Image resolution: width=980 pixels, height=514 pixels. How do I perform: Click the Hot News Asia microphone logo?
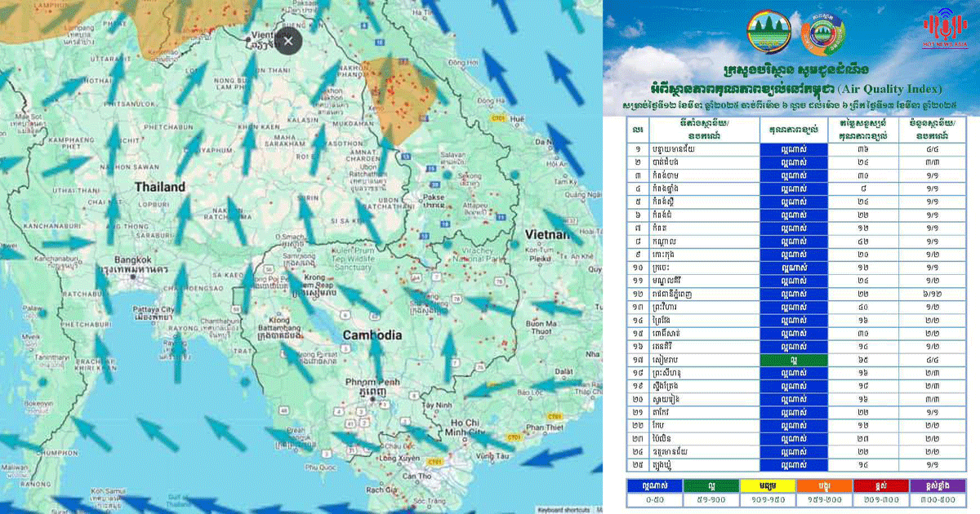click(943, 29)
